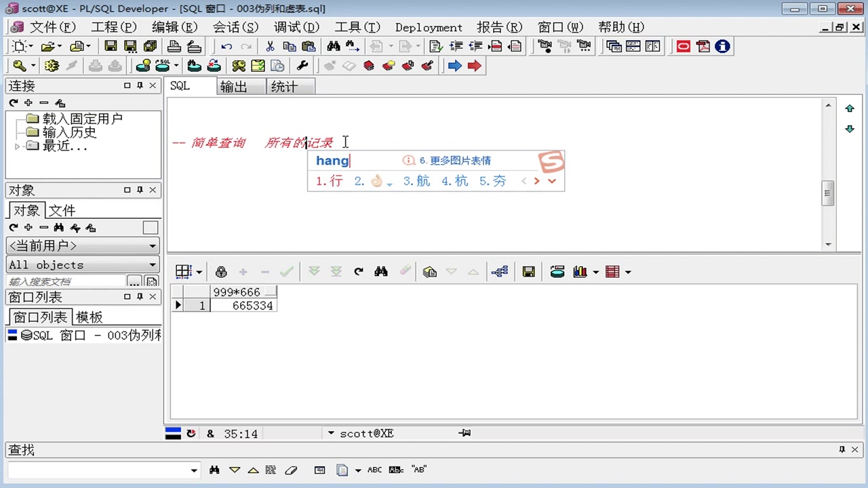Select IME candidate 4.杭
868x488 pixels.
[x=454, y=181]
